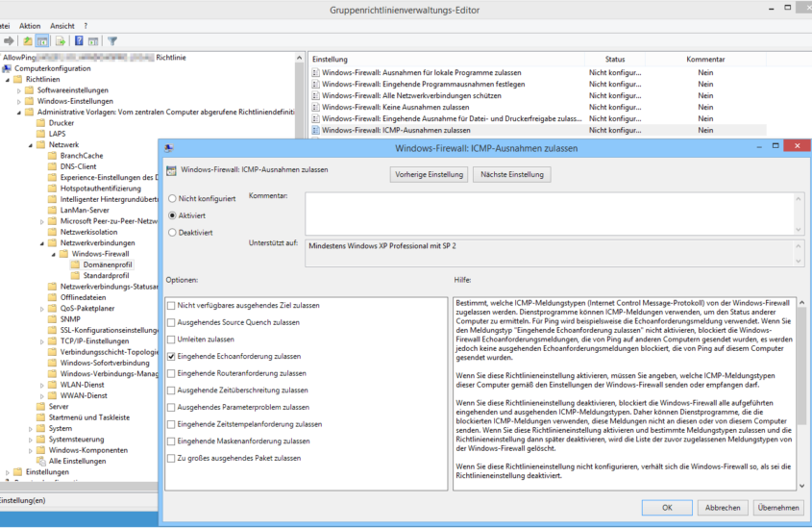Click the Hilfe pane scroll-down arrow

point(801,486)
